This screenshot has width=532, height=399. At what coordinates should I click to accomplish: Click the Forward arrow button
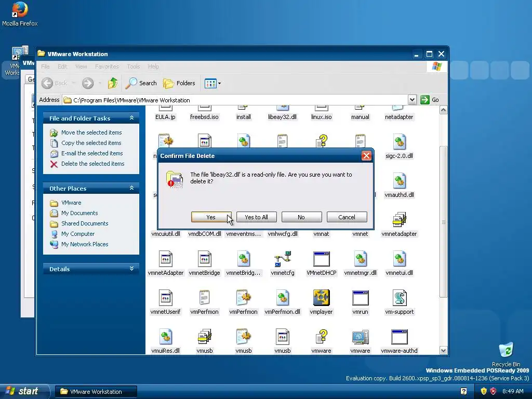[x=88, y=83]
